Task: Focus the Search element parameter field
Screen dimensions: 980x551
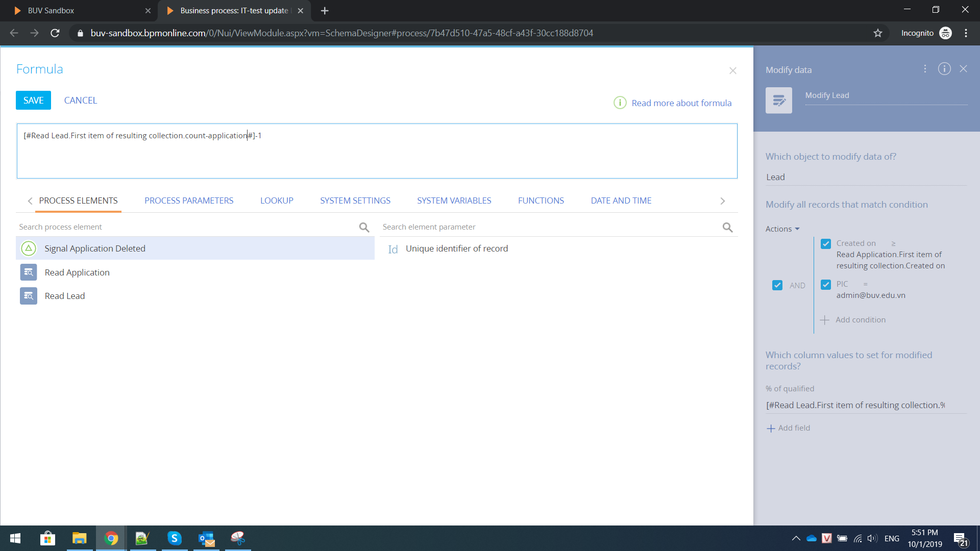Action: pos(550,227)
